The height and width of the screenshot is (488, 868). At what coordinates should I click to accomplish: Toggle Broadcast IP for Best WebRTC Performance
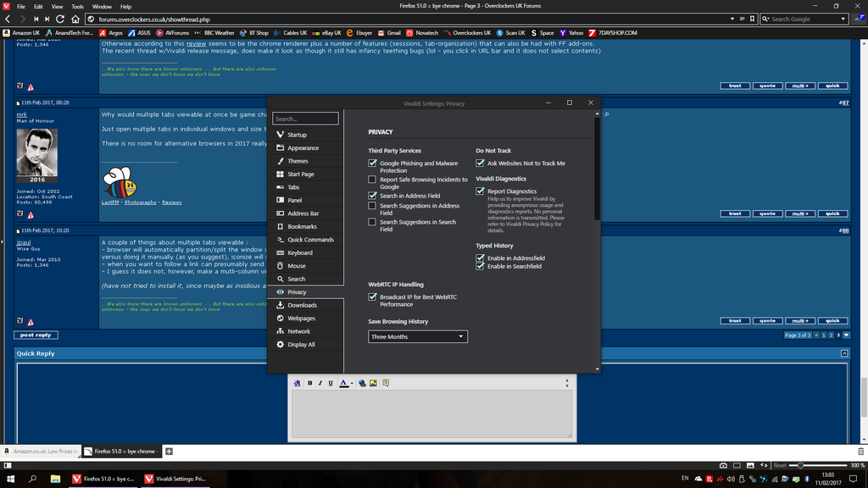372,297
